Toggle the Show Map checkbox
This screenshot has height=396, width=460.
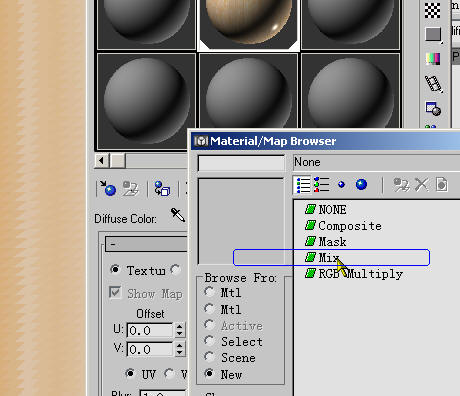click(115, 293)
